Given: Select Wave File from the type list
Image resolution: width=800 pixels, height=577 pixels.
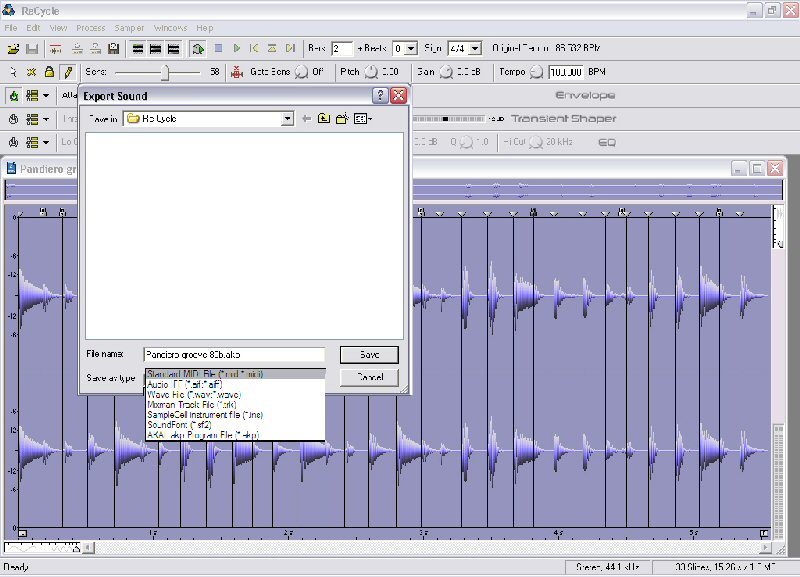Looking at the screenshot, I should (x=193, y=394).
